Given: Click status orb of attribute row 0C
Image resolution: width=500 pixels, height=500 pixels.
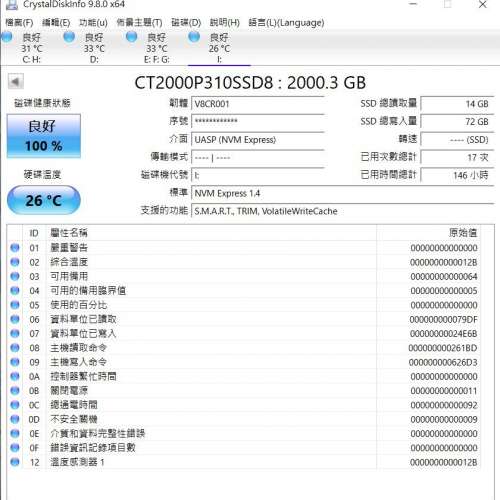Looking at the screenshot, I should tap(15, 405).
